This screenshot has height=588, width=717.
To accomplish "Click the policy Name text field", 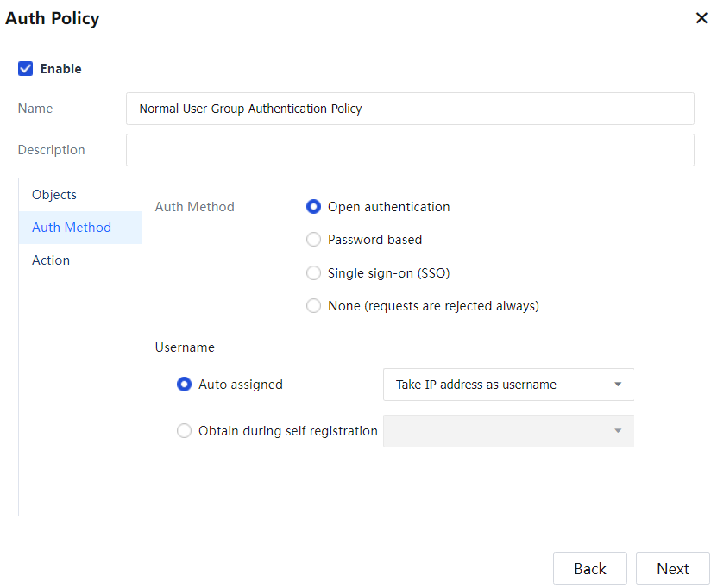I will point(410,109).
